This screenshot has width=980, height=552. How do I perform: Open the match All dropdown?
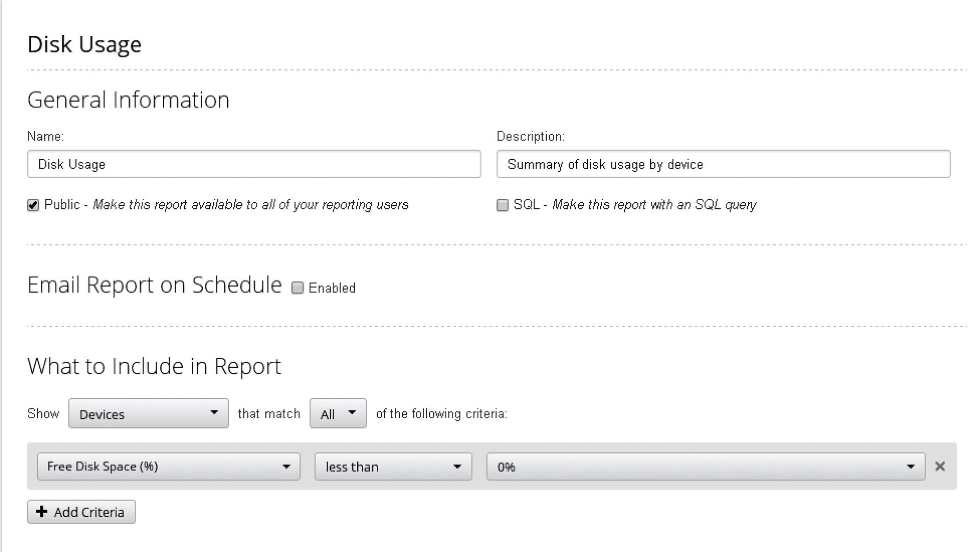[337, 414]
